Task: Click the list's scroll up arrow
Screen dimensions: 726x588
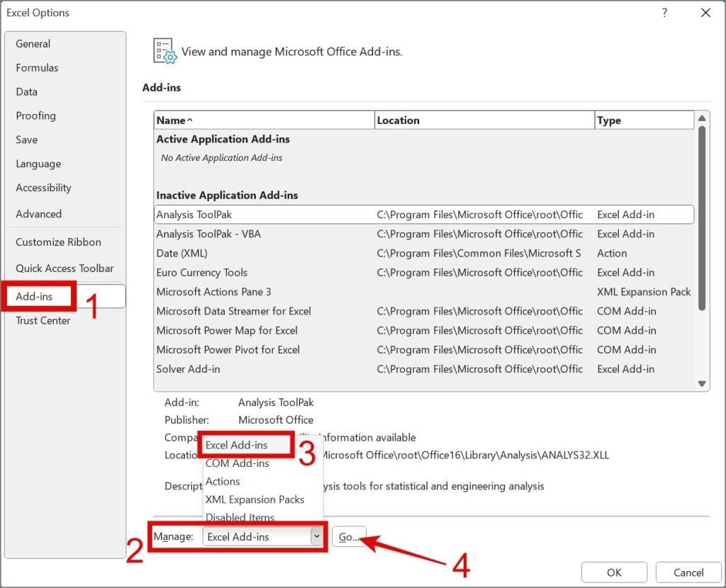Action: (x=702, y=118)
